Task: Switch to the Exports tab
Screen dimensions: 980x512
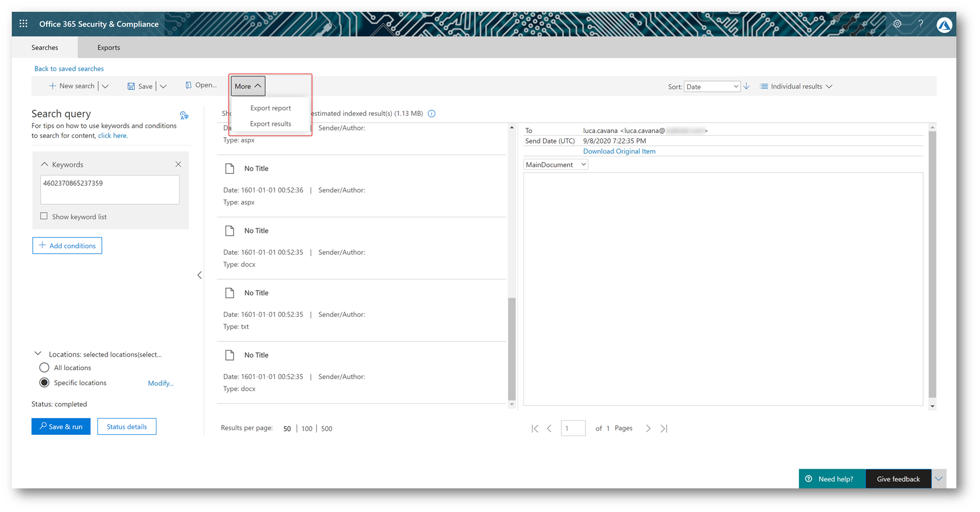Action: click(x=109, y=47)
